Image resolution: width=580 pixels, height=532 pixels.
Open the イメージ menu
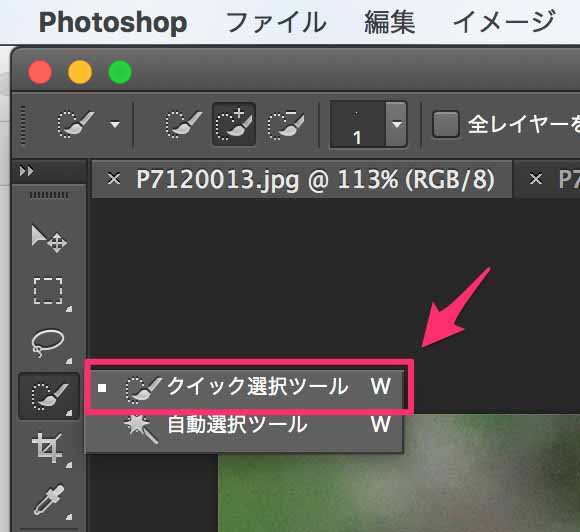(503, 22)
